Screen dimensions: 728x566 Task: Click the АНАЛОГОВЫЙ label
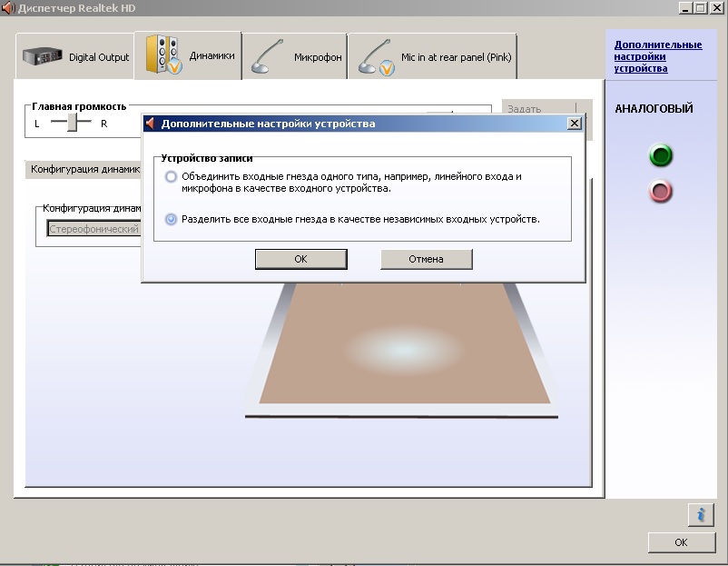654,108
